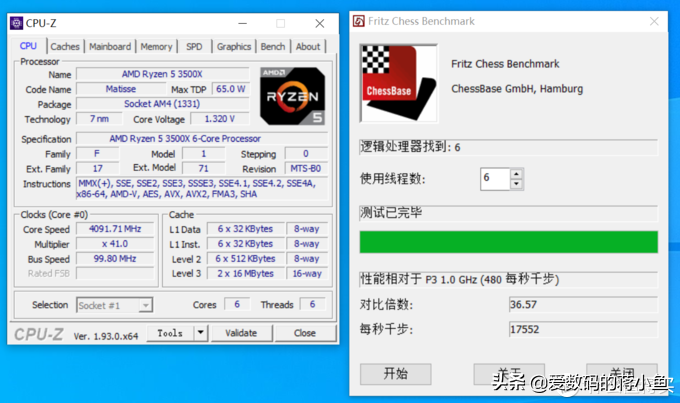Close CPU-Z window via X icon
This screenshot has height=403, width=680.
click(320, 23)
